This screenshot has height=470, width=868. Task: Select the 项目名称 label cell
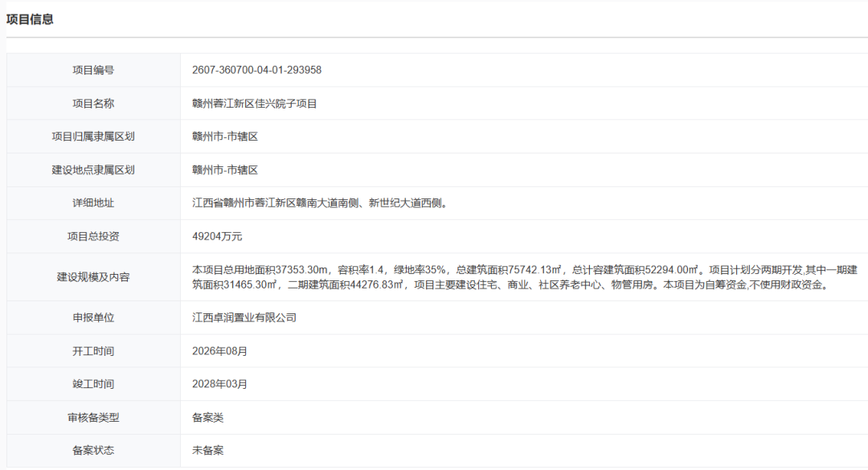(x=93, y=104)
